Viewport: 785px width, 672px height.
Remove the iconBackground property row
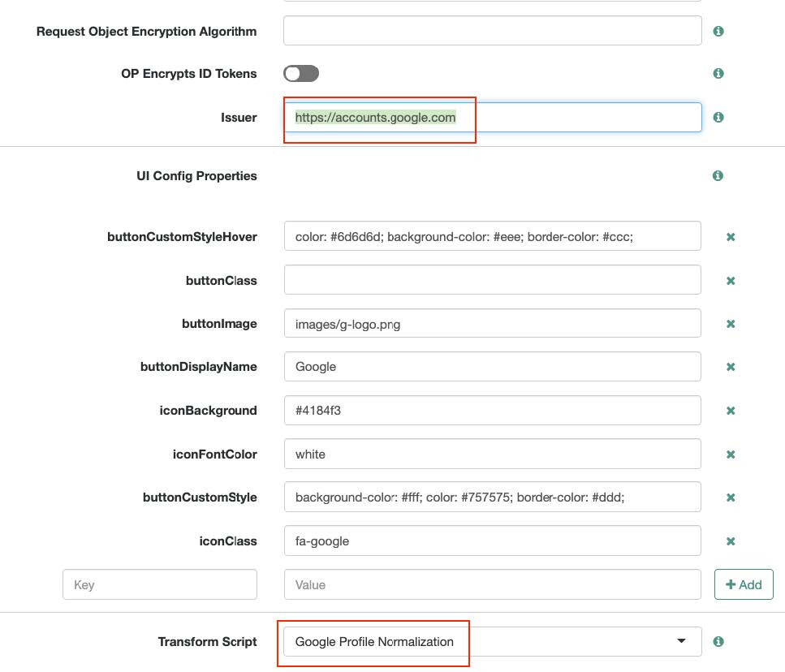[x=731, y=411]
